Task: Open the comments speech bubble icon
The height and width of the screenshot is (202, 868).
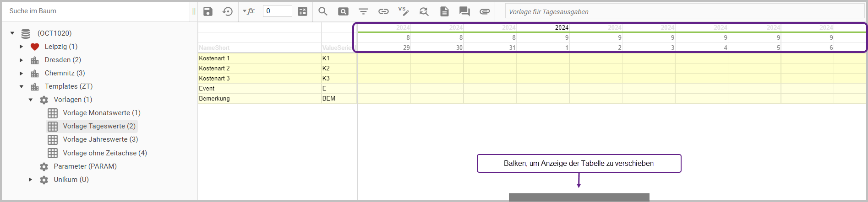Action: tap(464, 11)
